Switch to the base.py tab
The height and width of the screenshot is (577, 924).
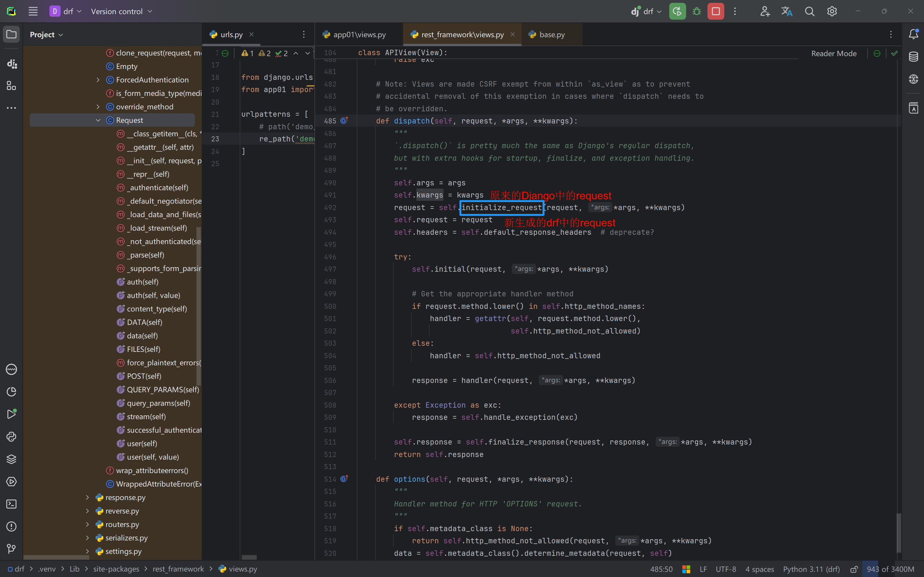click(x=552, y=34)
